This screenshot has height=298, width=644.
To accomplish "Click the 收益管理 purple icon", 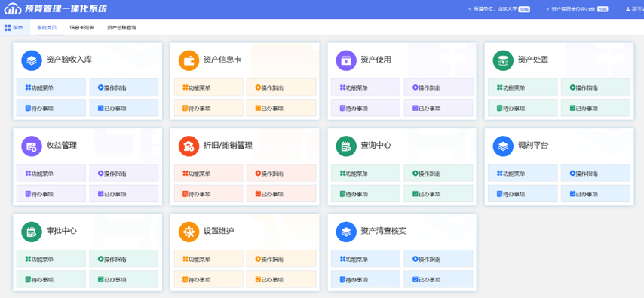I will (x=32, y=146).
